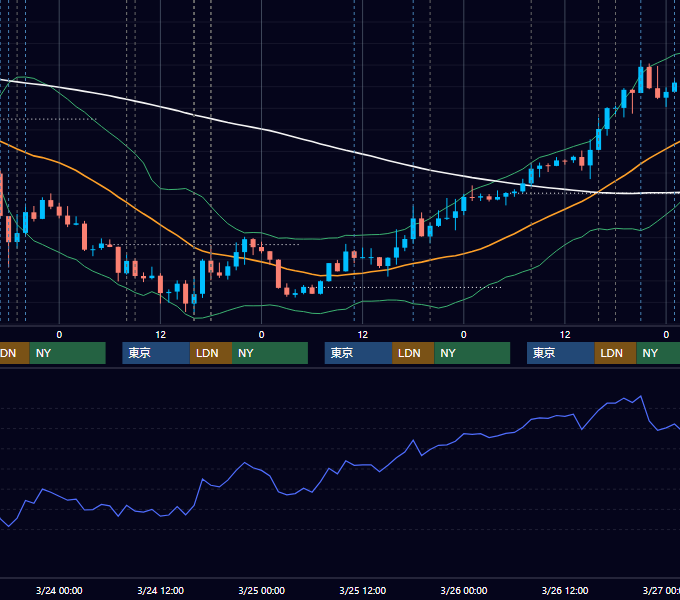
Task: Click the 東京 session block on 3/25
Action: [x=359, y=353]
